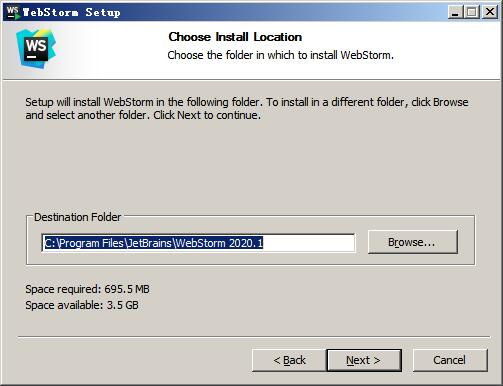
Task: Open the Browse... folder dialog
Action: [413, 242]
